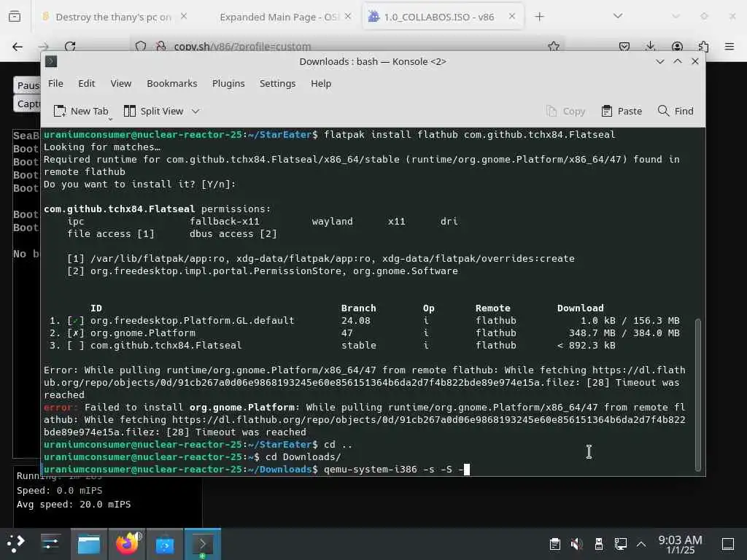The width and height of the screenshot is (747, 560).
Task: Close the 1.0_COLLABOS.ISO v86 tab
Action: click(511, 16)
